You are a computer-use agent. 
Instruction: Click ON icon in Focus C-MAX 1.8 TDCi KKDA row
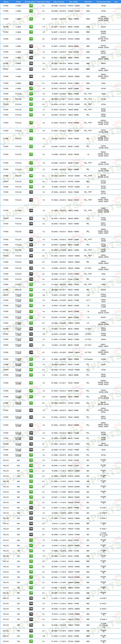[31, 340]
